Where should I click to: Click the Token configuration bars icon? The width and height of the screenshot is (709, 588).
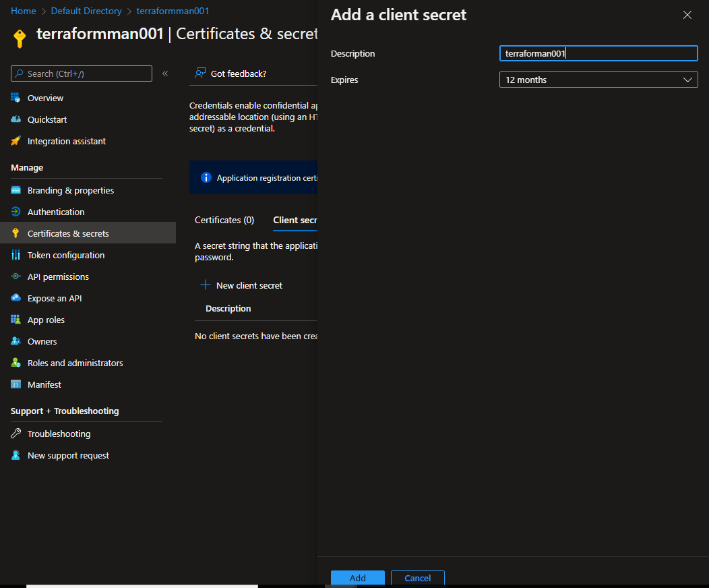(16, 255)
